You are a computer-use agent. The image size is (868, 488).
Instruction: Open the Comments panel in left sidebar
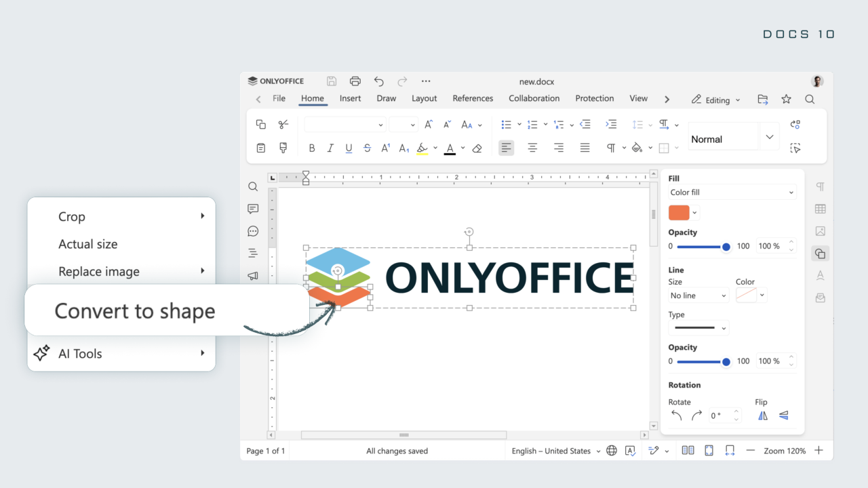tap(253, 209)
